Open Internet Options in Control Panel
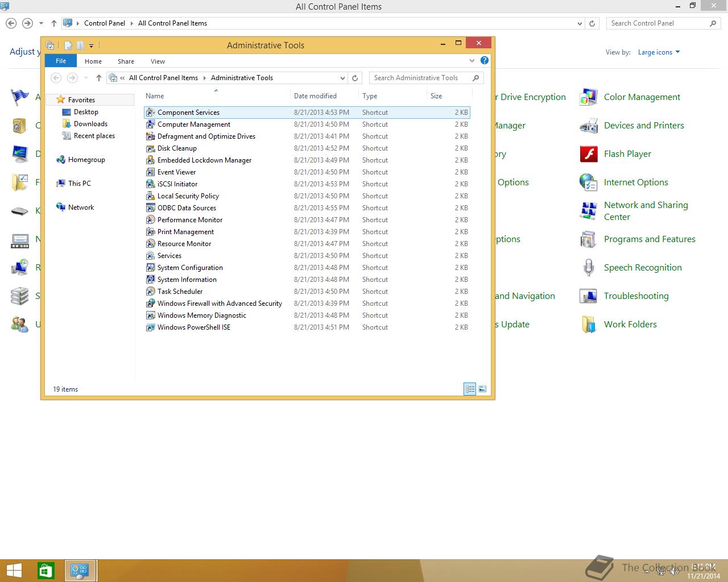The width and height of the screenshot is (728, 582). (636, 182)
